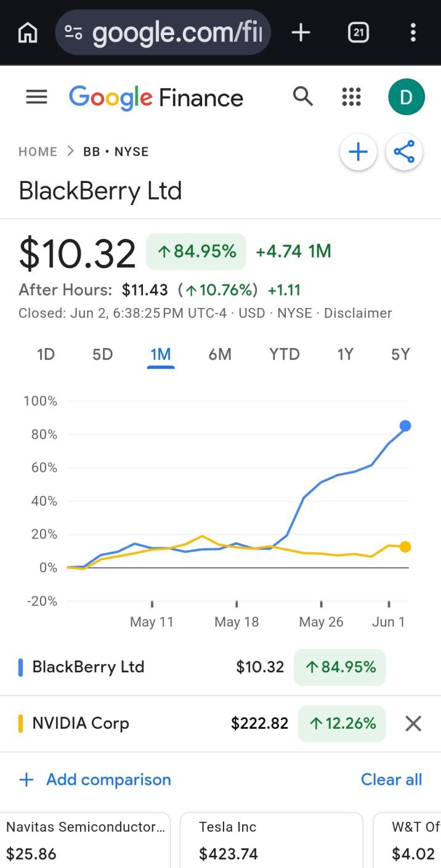Follow BlackBerry with the plus button
441x868 pixels.
pyautogui.click(x=358, y=152)
